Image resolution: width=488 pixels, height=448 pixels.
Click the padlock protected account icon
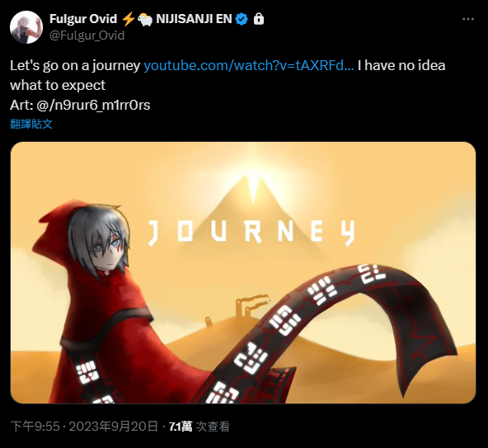pyautogui.click(x=259, y=19)
